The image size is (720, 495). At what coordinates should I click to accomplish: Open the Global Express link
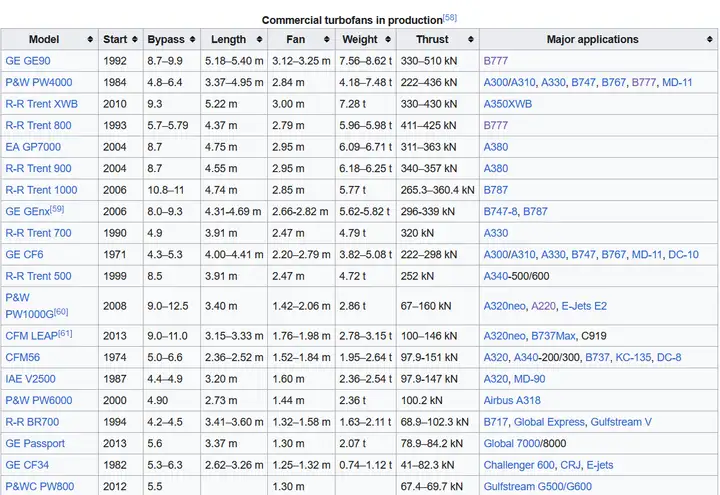(549, 422)
